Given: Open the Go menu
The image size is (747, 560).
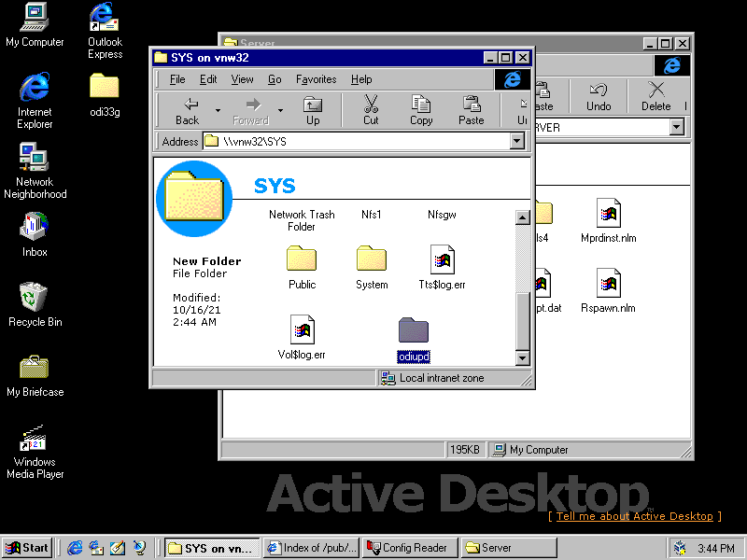Looking at the screenshot, I should click(275, 79).
